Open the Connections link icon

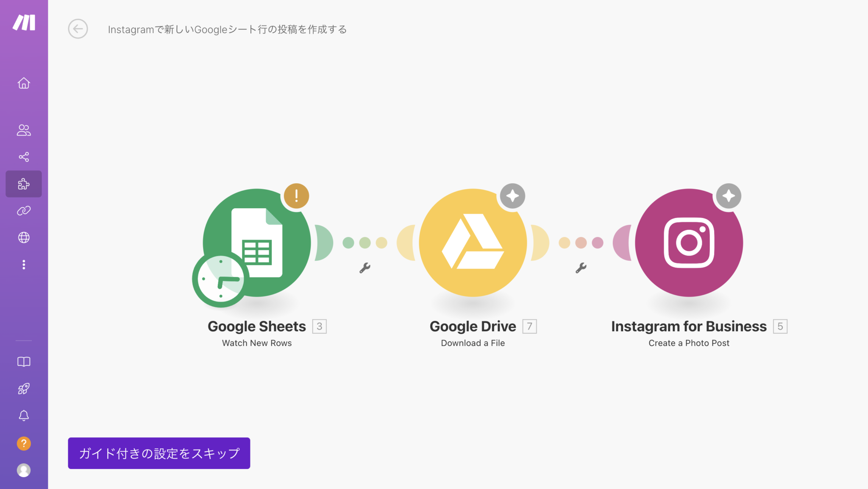point(24,211)
